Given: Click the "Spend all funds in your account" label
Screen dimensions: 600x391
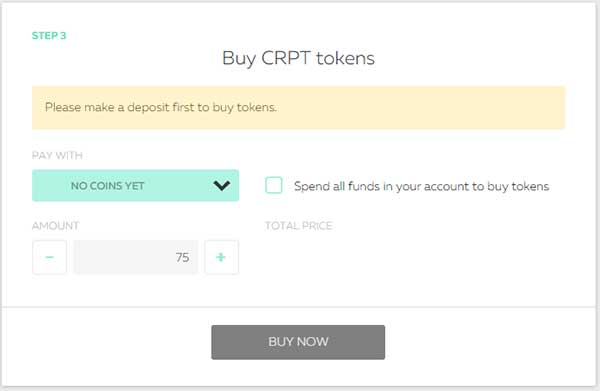Looking at the screenshot, I should pos(421,186).
